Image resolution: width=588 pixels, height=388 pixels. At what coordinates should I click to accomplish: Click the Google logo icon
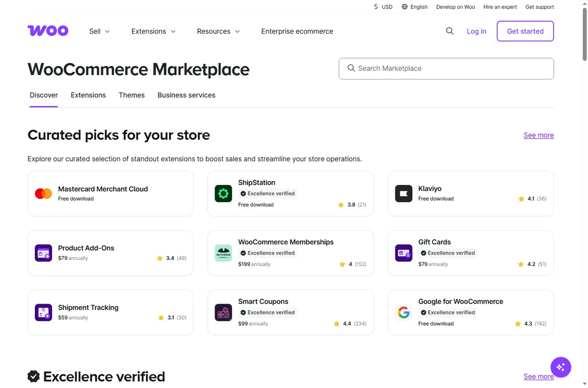coord(404,312)
